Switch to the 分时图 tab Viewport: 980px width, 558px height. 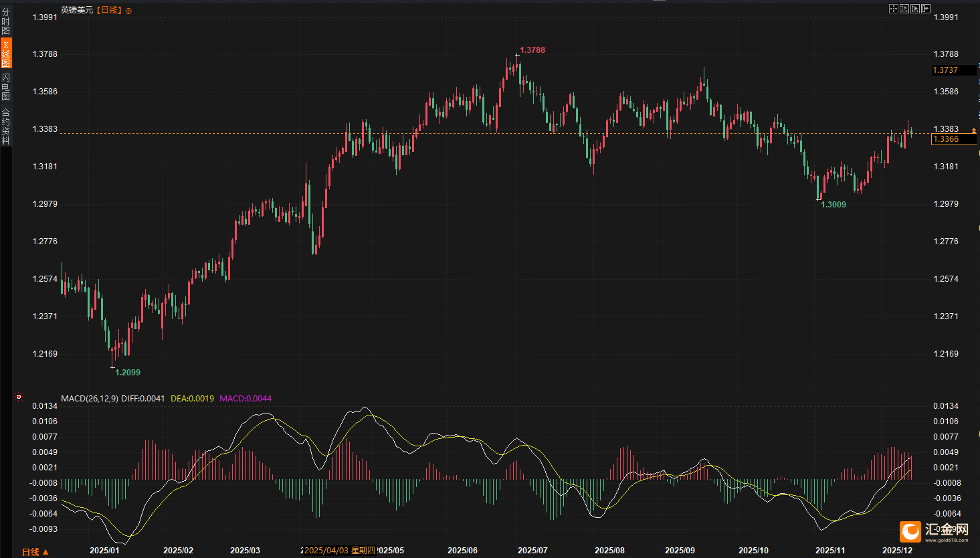pos(6,21)
